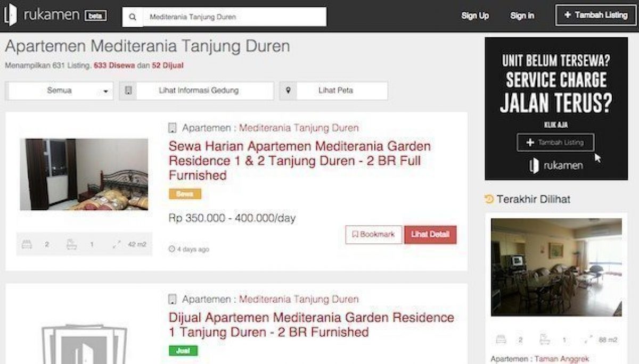
Task: Click Lihat Detail on first listing
Action: (x=430, y=235)
